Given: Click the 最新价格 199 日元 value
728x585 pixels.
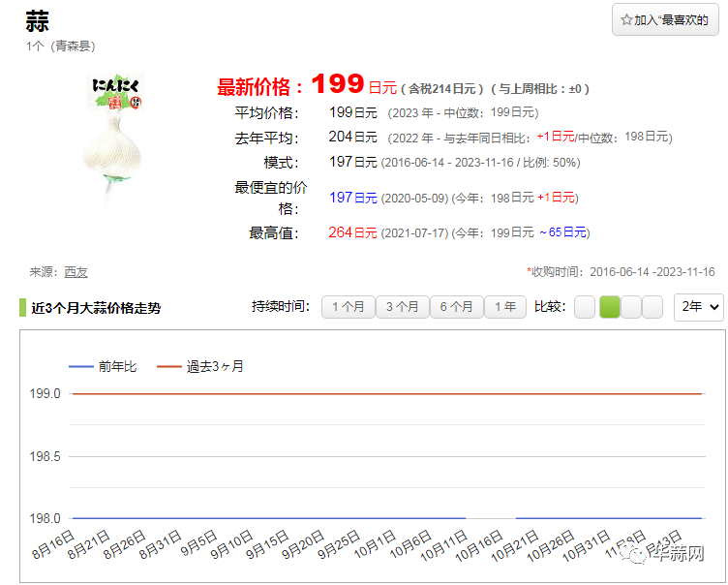Looking at the screenshot, I should click(354, 85).
